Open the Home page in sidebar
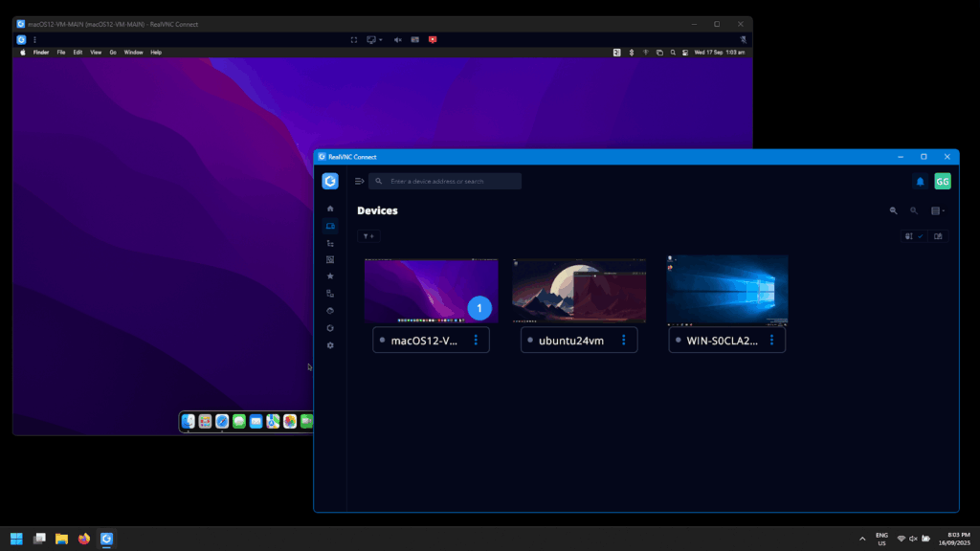Screen dimensions: 980x551 point(330,209)
